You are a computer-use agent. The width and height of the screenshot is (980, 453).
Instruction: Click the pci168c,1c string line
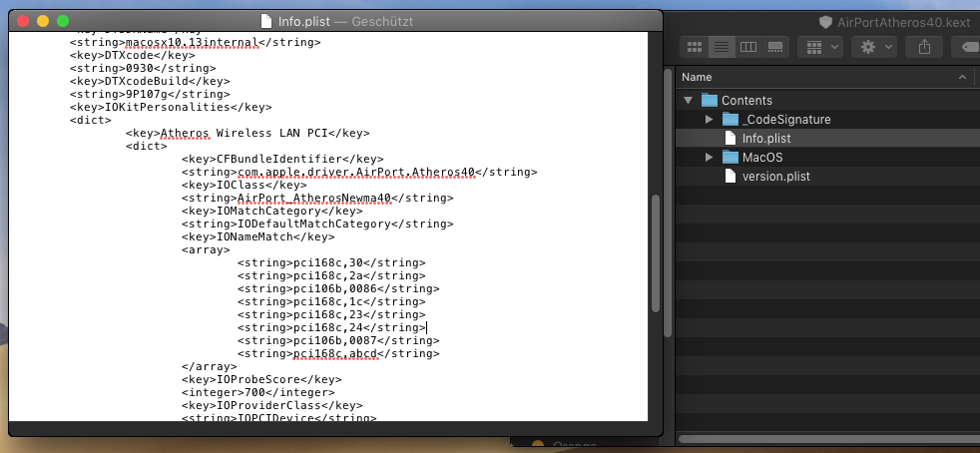331,301
